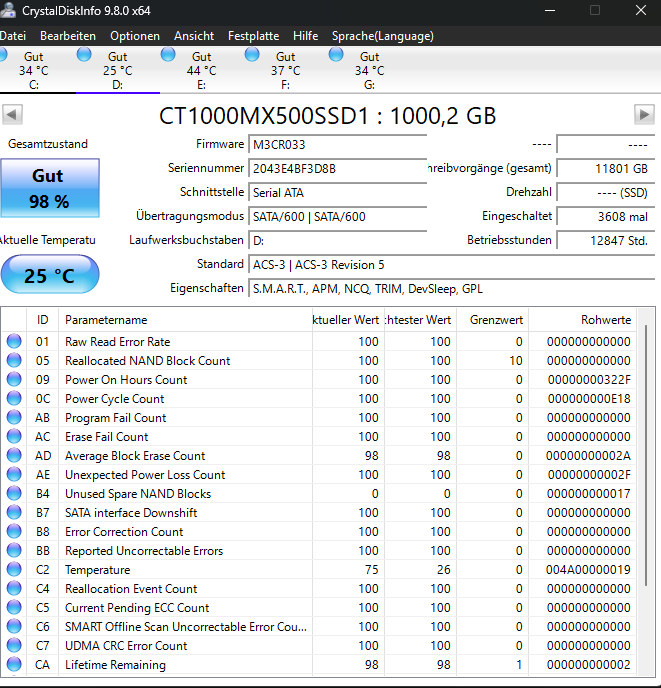
Task: Click status icon for Unexpected Power Loss Count
Action: click(14, 474)
